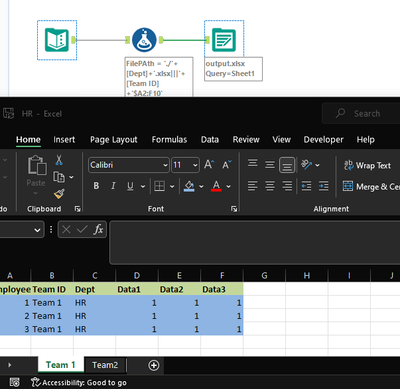400x389 pixels.
Task: Select the Output Data tool icon
Action: pos(224,40)
